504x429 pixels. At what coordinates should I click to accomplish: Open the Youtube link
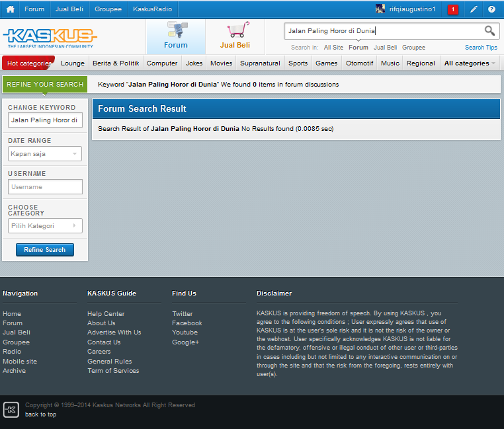coord(185,332)
